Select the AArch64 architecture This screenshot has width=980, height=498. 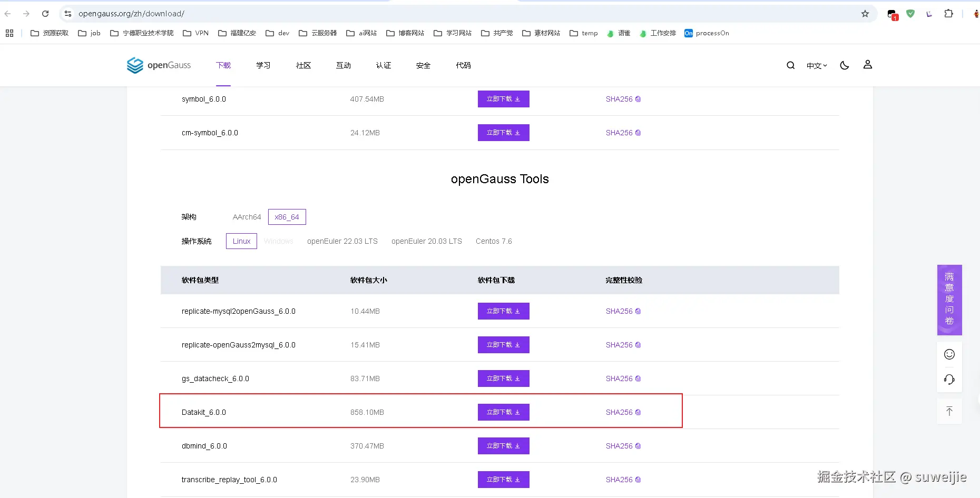click(x=247, y=217)
